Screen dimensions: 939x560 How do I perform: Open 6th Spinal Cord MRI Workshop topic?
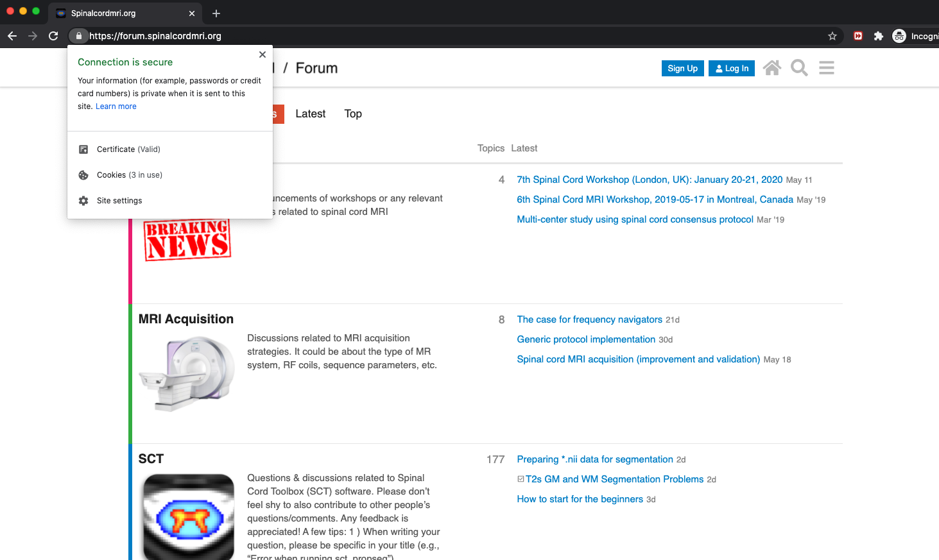pyautogui.click(x=655, y=199)
